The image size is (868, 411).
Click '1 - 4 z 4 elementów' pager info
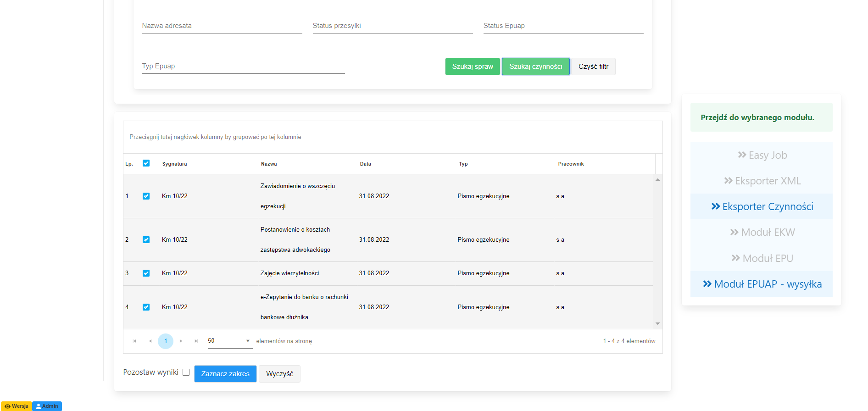point(629,341)
